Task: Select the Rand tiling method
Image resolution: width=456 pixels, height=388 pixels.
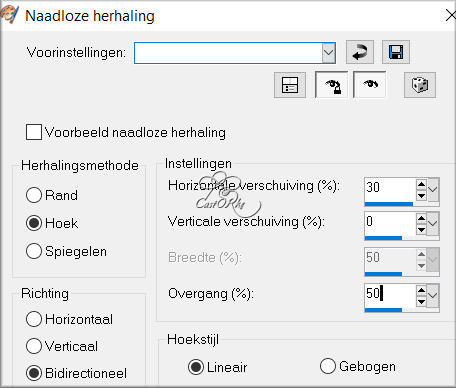Action: tap(34, 195)
